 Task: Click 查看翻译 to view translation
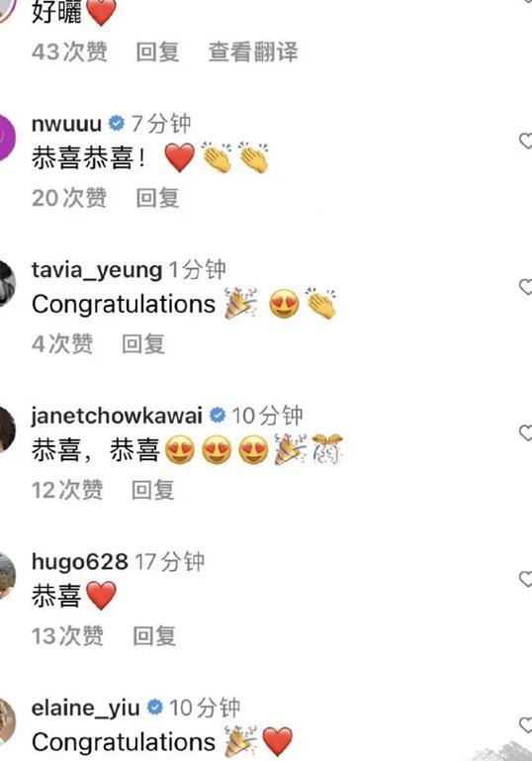click(253, 51)
